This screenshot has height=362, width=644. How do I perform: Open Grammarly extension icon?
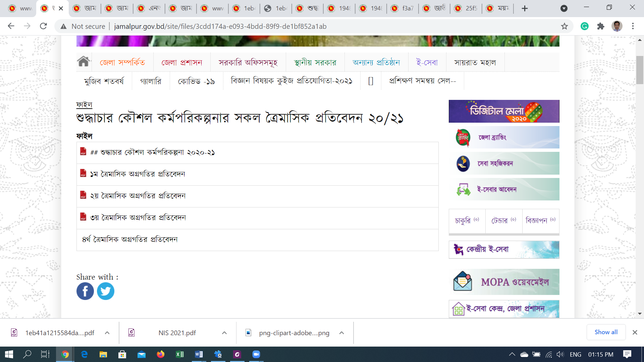[585, 26]
